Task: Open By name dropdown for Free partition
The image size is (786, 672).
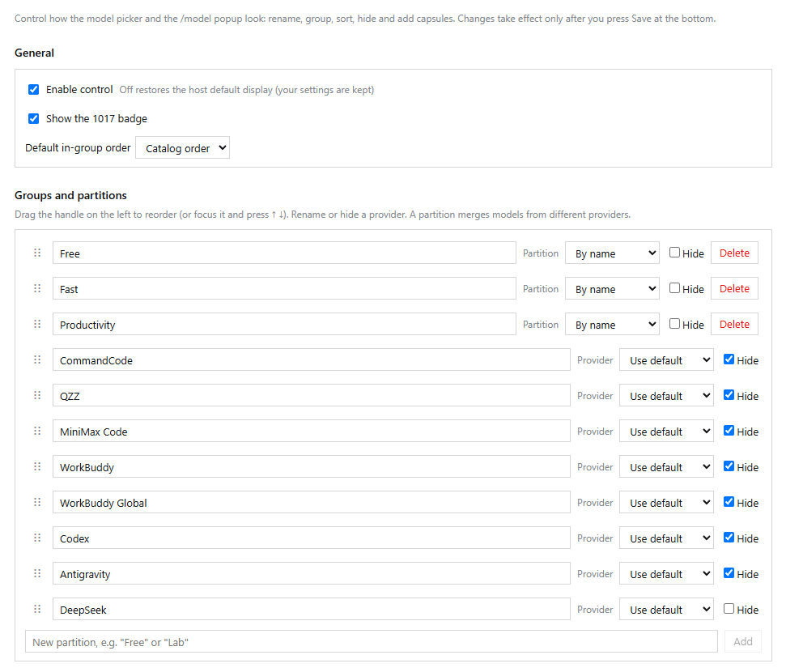Action: click(612, 253)
